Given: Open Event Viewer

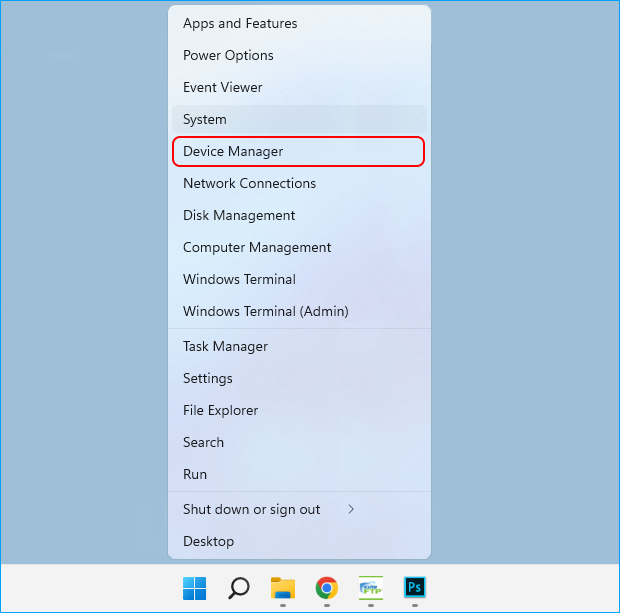Looking at the screenshot, I should [221, 87].
